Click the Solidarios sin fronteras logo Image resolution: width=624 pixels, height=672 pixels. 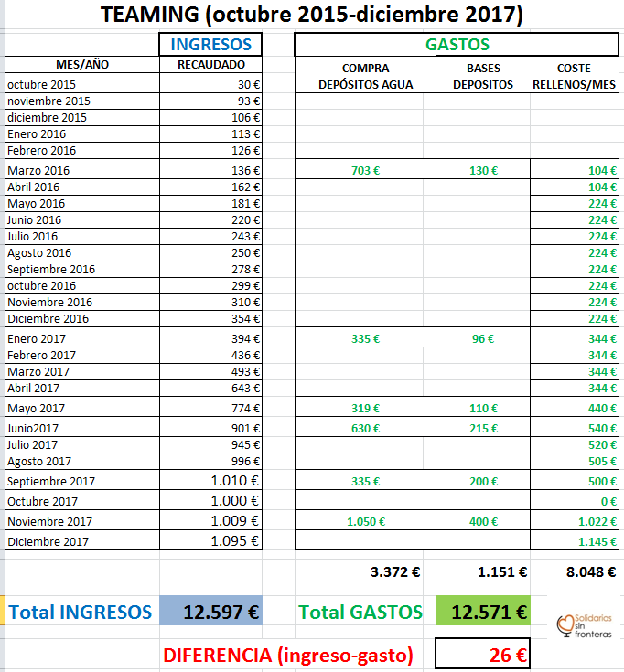(x=584, y=625)
